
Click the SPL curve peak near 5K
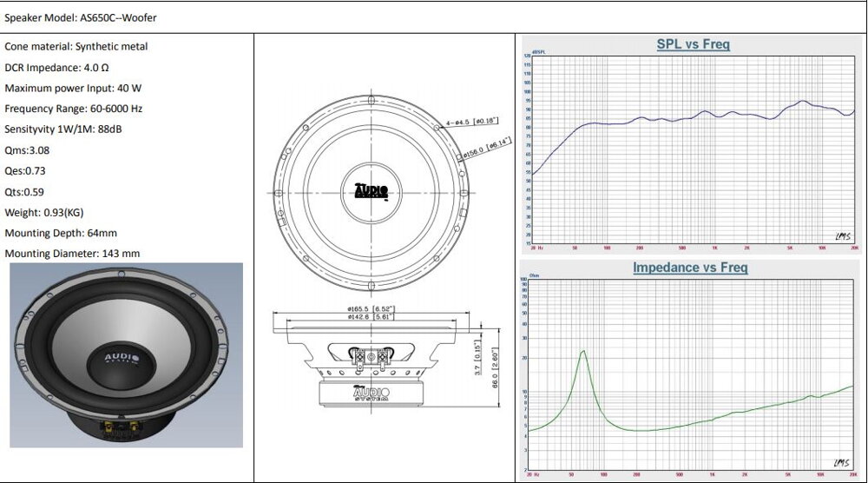point(802,102)
